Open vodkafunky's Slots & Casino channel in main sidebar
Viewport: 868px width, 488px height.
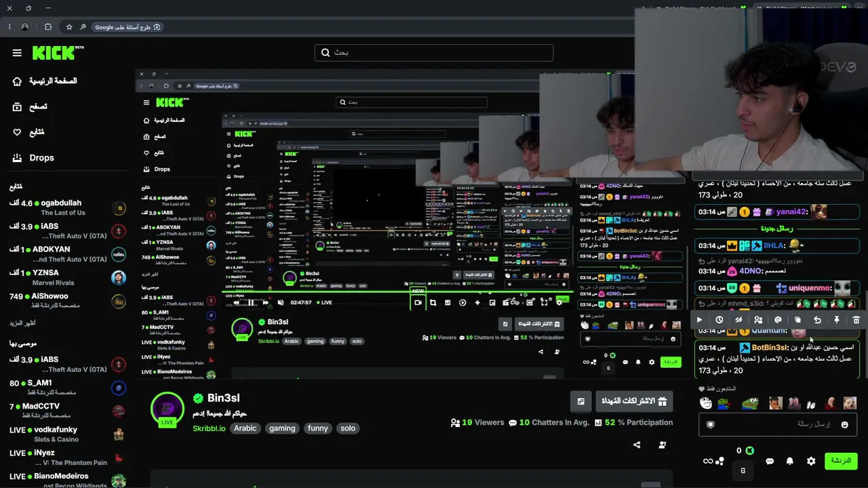(67, 434)
